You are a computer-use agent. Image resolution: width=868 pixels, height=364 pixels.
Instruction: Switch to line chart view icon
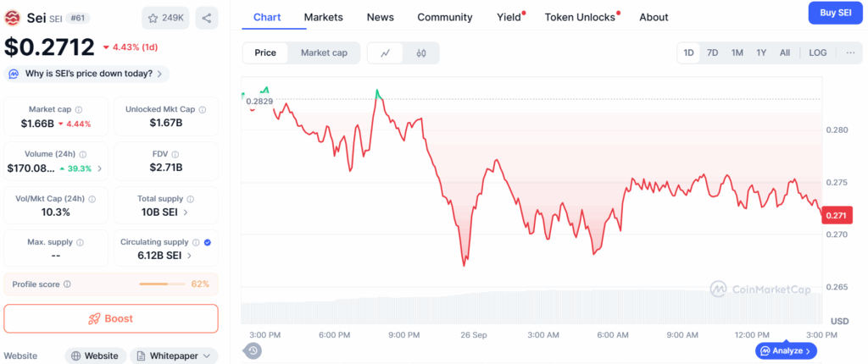[x=386, y=52]
